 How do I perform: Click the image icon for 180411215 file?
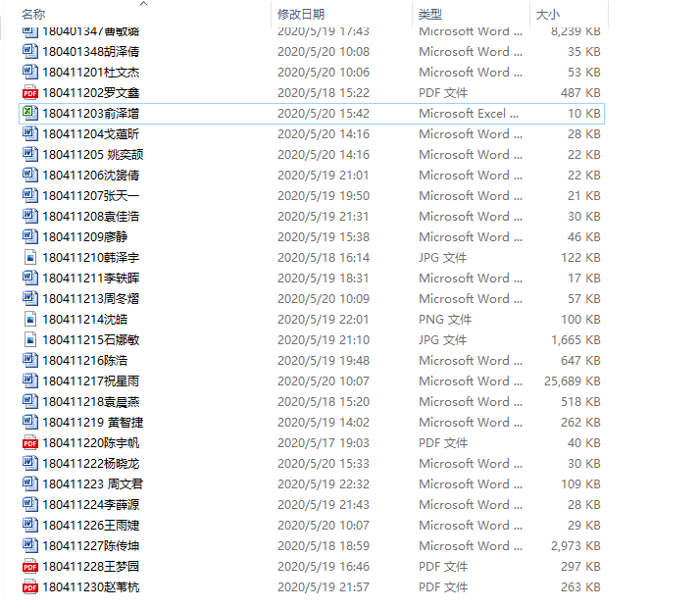(x=29, y=340)
